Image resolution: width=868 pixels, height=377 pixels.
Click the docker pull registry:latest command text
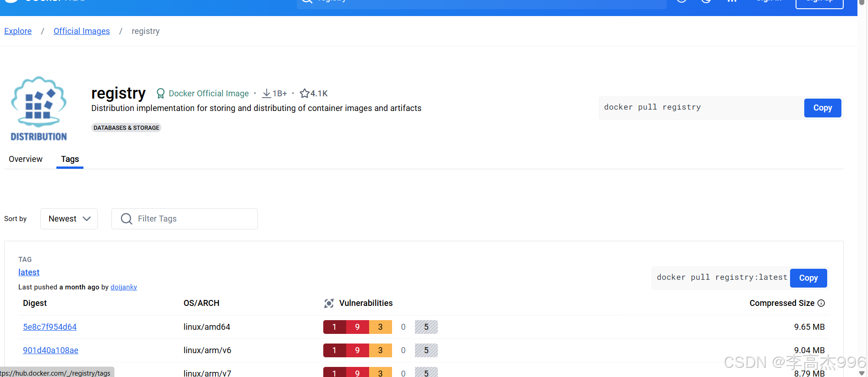722,277
